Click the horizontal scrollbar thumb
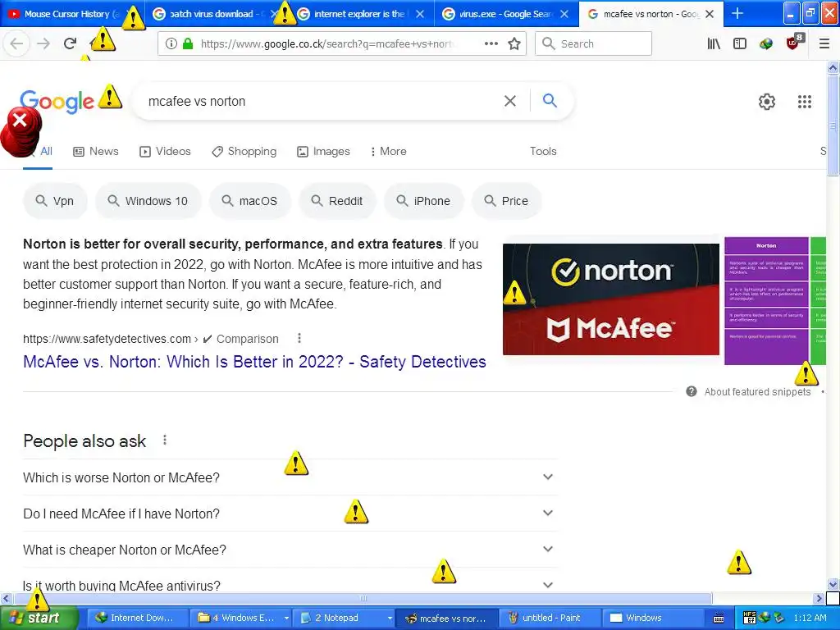 363,598
